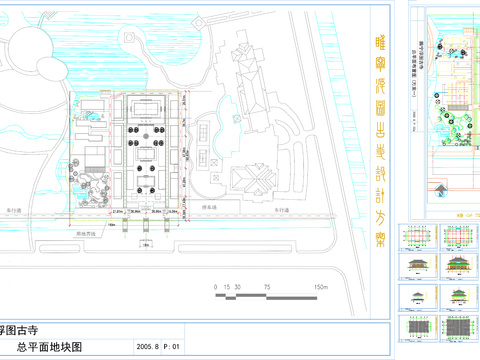The width and height of the screenshot is (480, 360).
Task: Click the 2005.8 date cell
Action: tap(147, 347)
